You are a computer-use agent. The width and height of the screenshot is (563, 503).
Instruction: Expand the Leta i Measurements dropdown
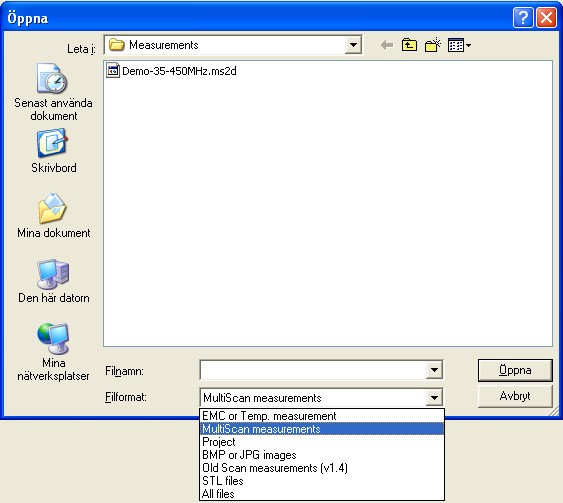pos(353,45)
